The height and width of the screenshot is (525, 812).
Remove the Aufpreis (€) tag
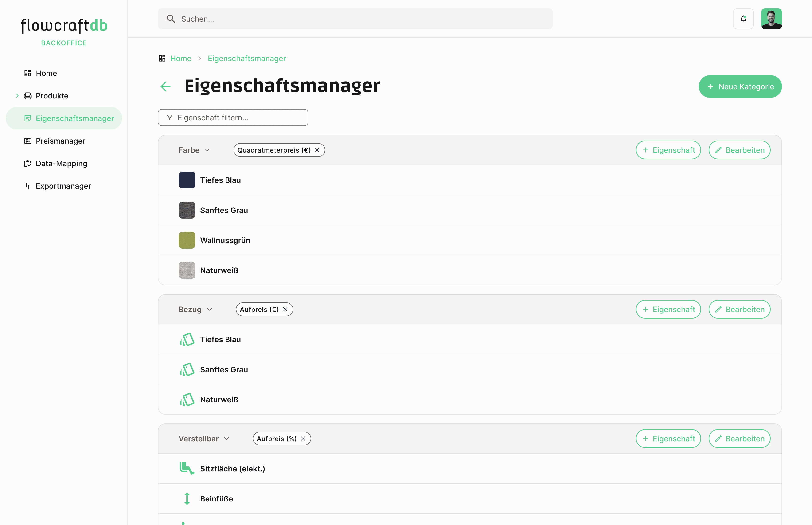coord(285,309)
